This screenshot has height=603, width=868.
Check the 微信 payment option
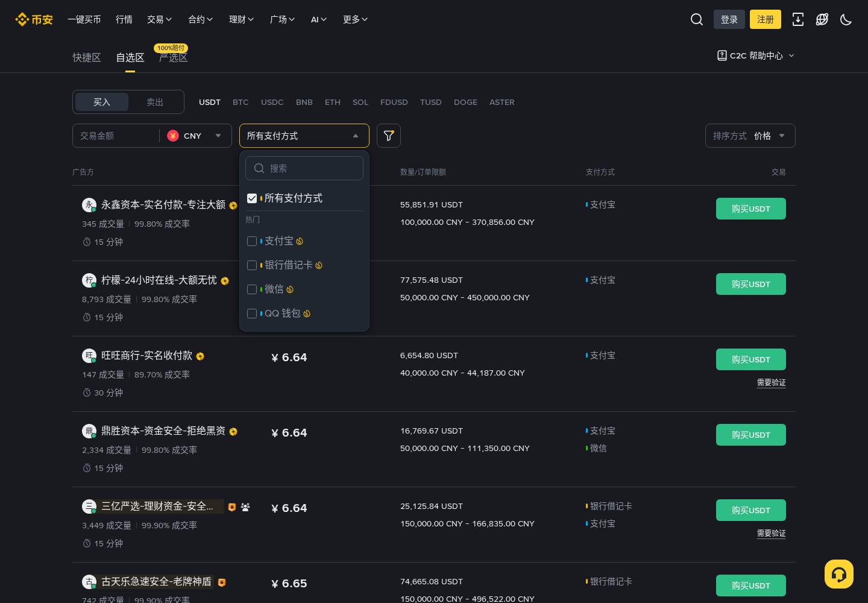point(252,289)
